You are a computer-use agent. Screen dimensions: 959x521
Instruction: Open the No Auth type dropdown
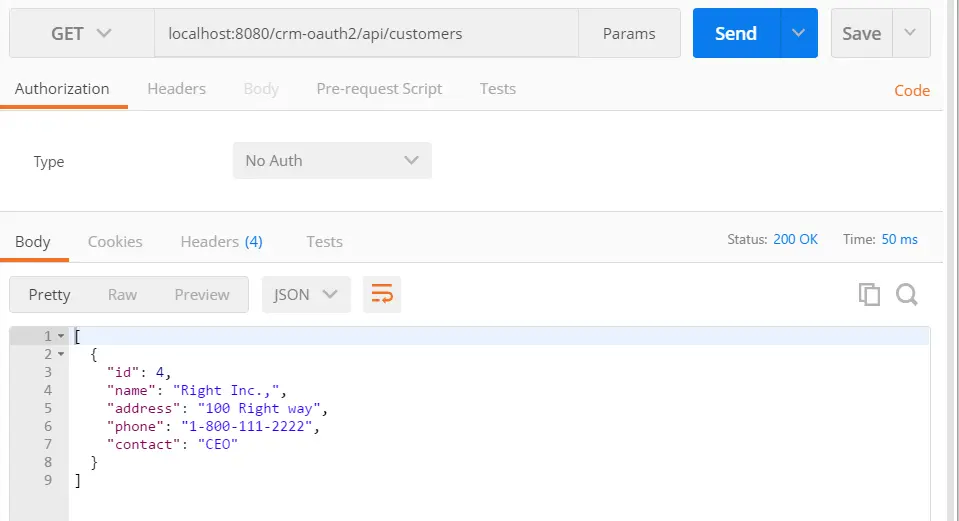(x=332, y=160)
